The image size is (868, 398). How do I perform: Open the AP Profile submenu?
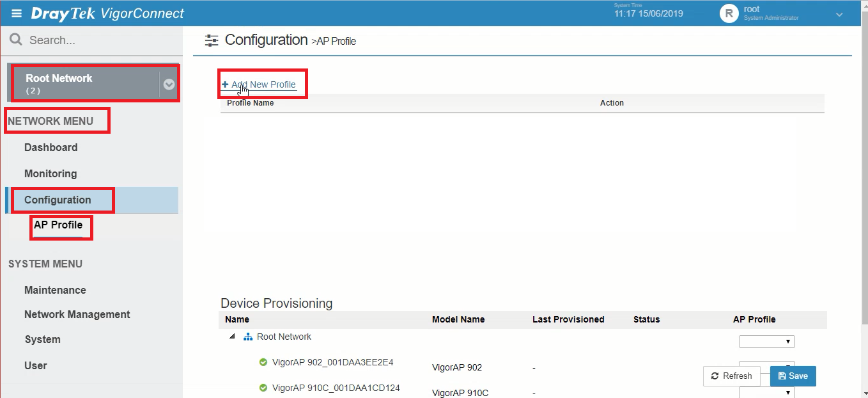(58, 225)
